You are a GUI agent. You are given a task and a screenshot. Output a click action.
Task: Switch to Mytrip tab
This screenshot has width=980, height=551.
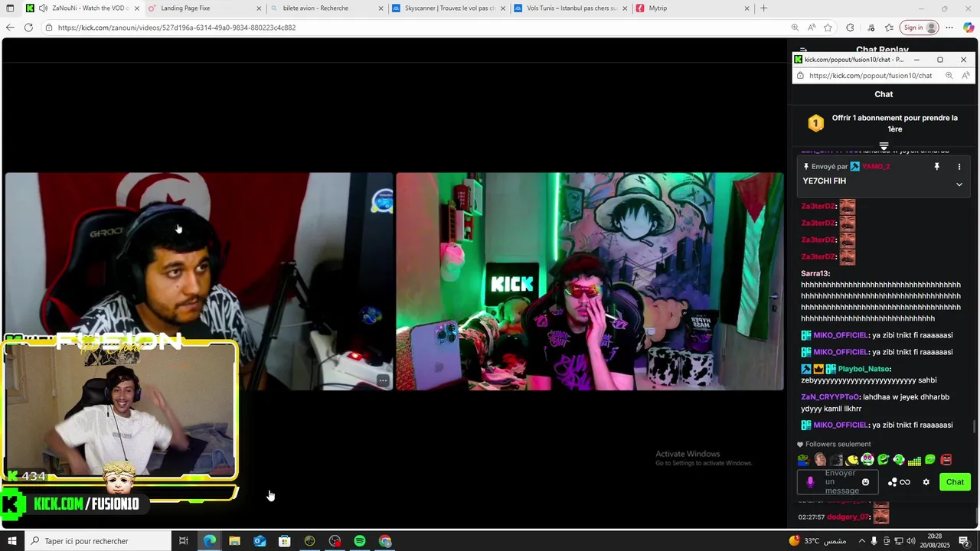[x=692, y=8]
